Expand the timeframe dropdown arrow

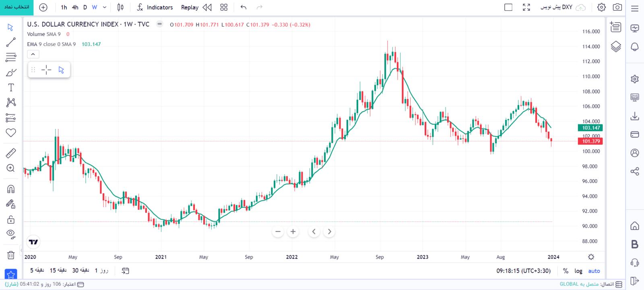click(105, 7)
